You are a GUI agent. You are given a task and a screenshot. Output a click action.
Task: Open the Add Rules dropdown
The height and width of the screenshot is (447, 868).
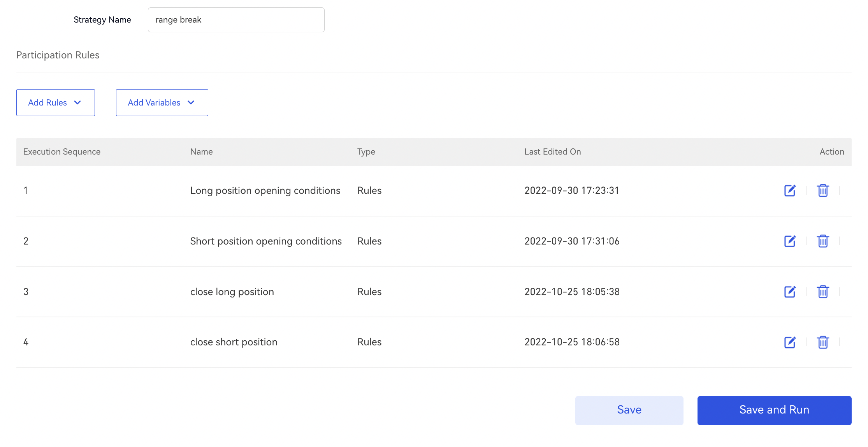pos(55,102)
